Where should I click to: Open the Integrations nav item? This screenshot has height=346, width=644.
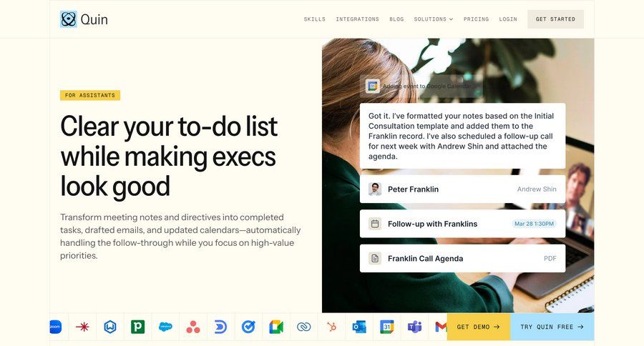tap(357, 19)
